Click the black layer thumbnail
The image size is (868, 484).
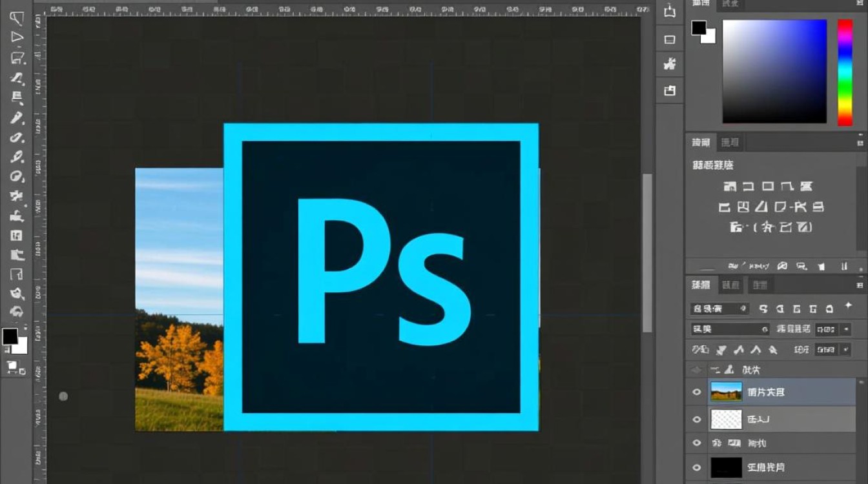pyautogui.click(x=726, y=467)
